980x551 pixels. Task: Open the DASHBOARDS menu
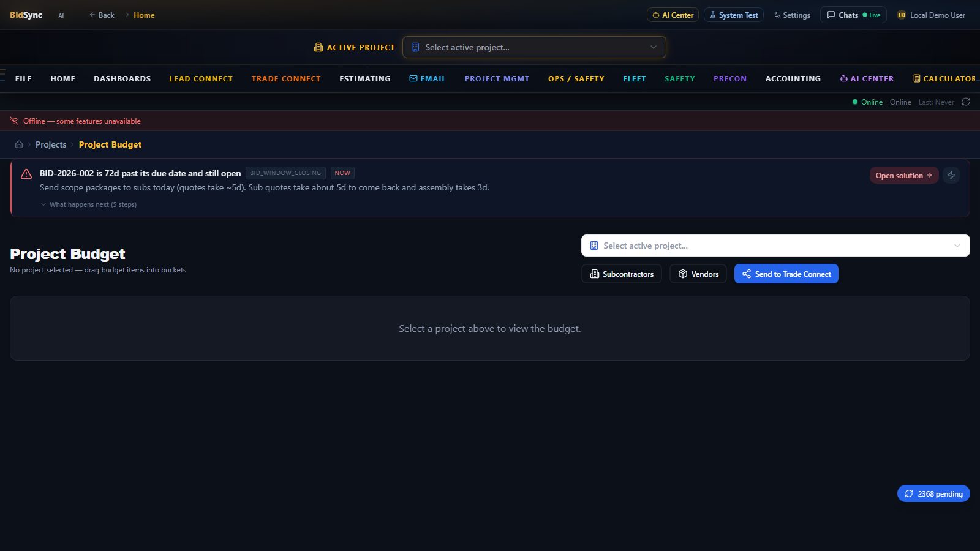[x=122, y=78]
